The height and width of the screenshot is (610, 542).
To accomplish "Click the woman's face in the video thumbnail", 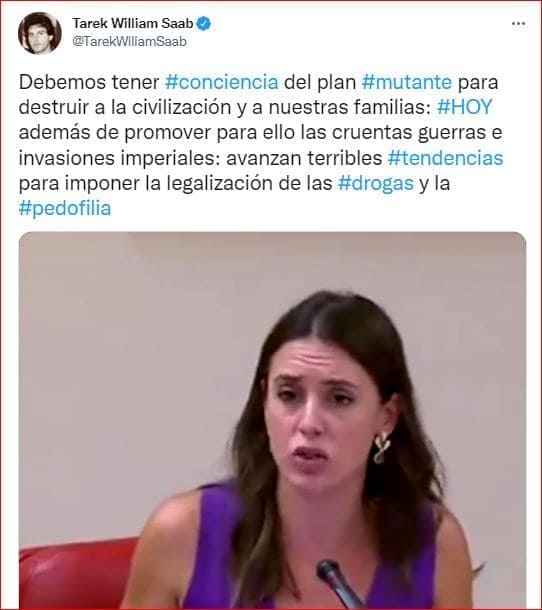I will (317, 418).
